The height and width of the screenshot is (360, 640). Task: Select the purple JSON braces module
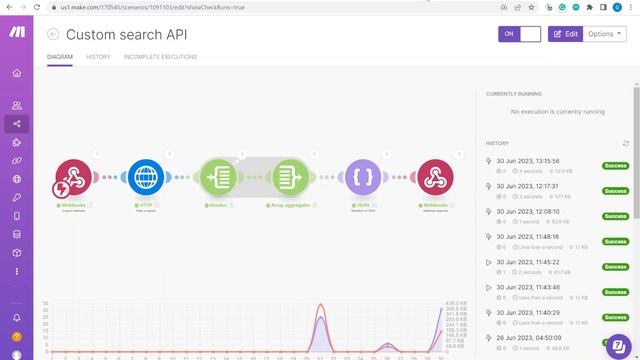click(363, 177)
